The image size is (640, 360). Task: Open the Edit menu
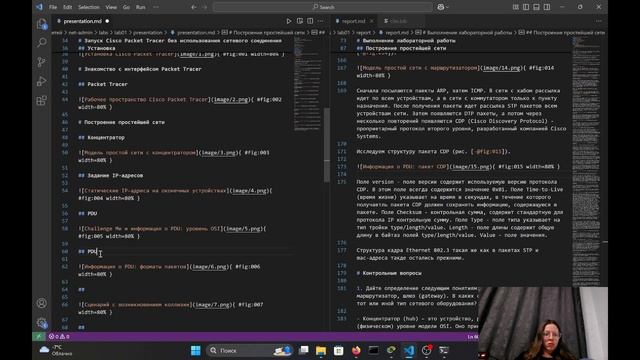[x=67, y=7]
